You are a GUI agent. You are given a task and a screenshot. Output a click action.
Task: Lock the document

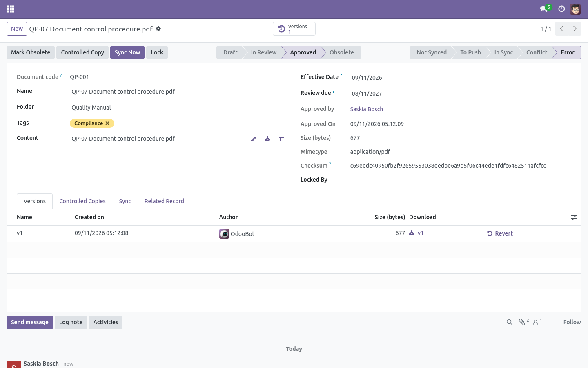pyautogui.click(x=157, y=52)
